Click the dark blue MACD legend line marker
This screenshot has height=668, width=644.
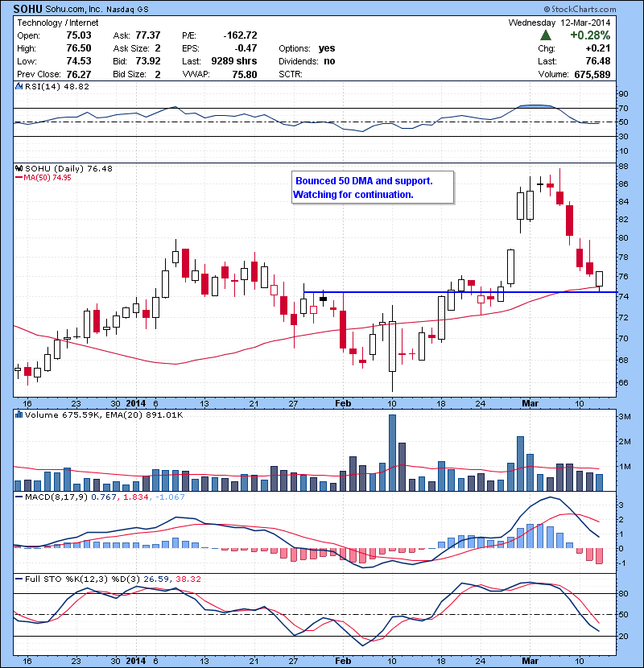coord(19,497)
